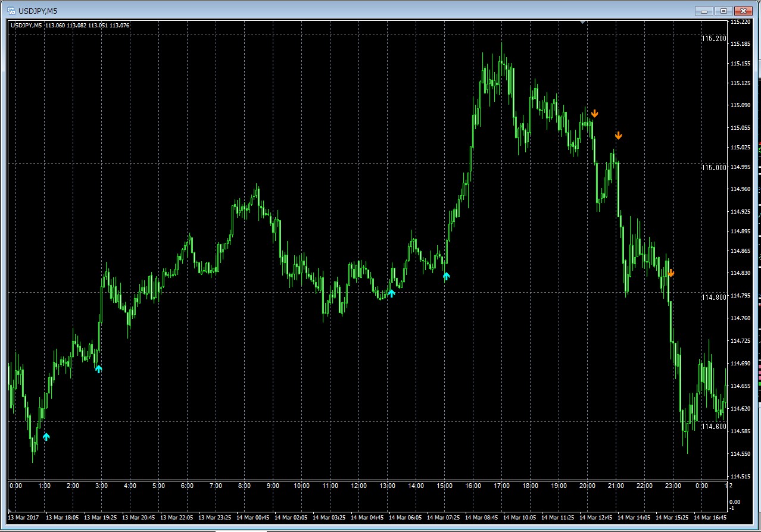Click the 14 Mar 07:25 time label
Image resolution: width=761 pixels, height=532 pixels.
445,517
